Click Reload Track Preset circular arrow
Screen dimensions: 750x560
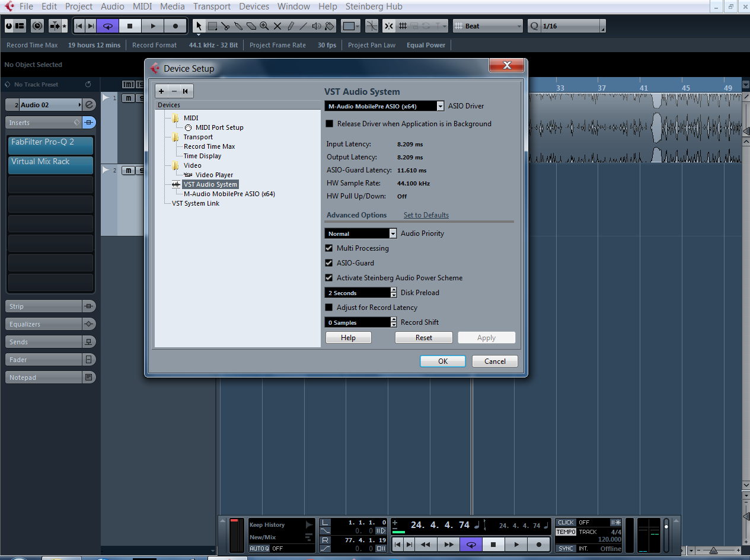point(88,85)
